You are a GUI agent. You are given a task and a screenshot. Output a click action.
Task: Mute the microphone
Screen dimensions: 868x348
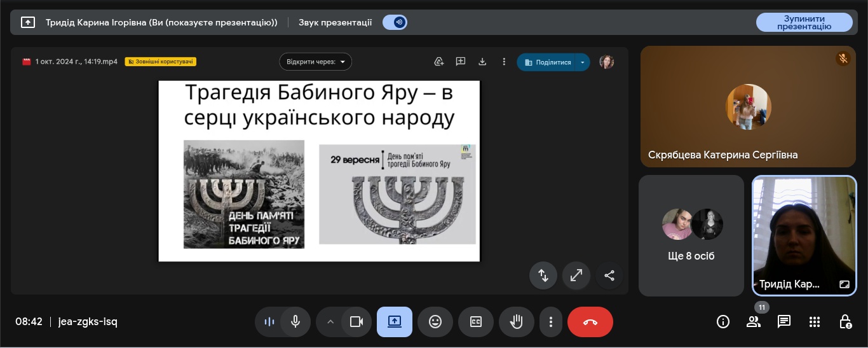pyautogui.click(x=295, y=321)
